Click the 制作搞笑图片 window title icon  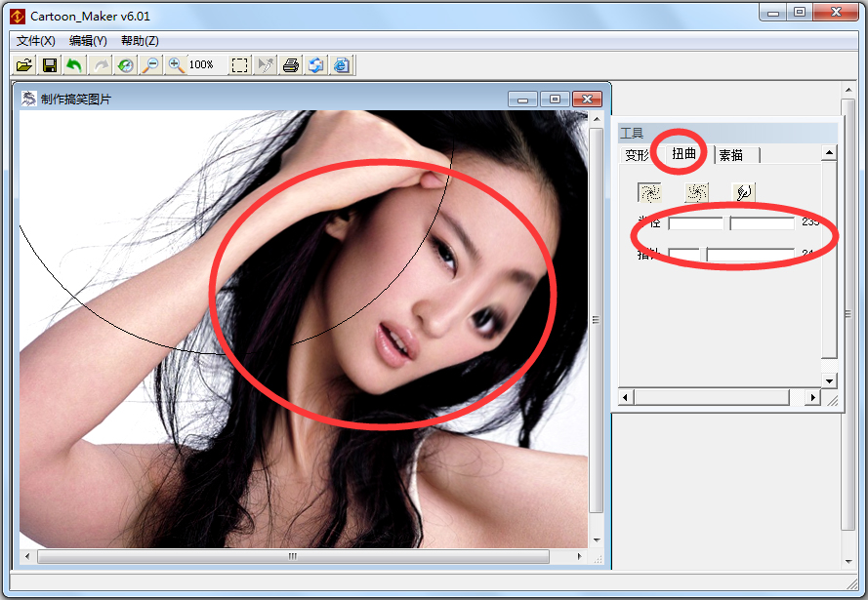tap(28, 99)
